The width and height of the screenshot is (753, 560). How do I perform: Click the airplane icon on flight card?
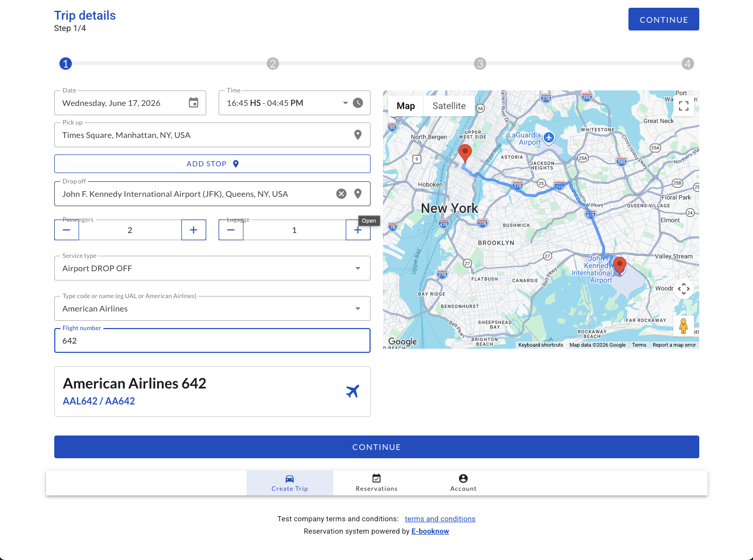click(352, 391)
